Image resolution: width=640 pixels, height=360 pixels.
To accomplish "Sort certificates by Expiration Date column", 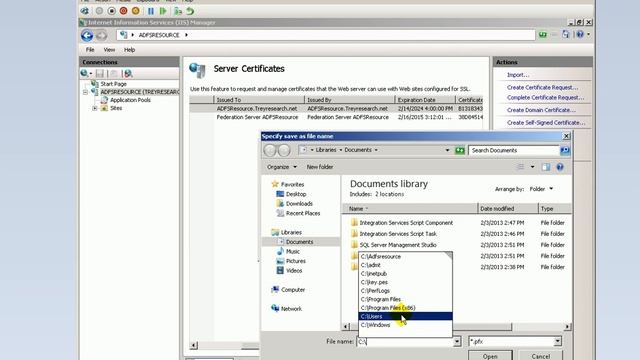I will pyautogui.click(x=425, y=100).
